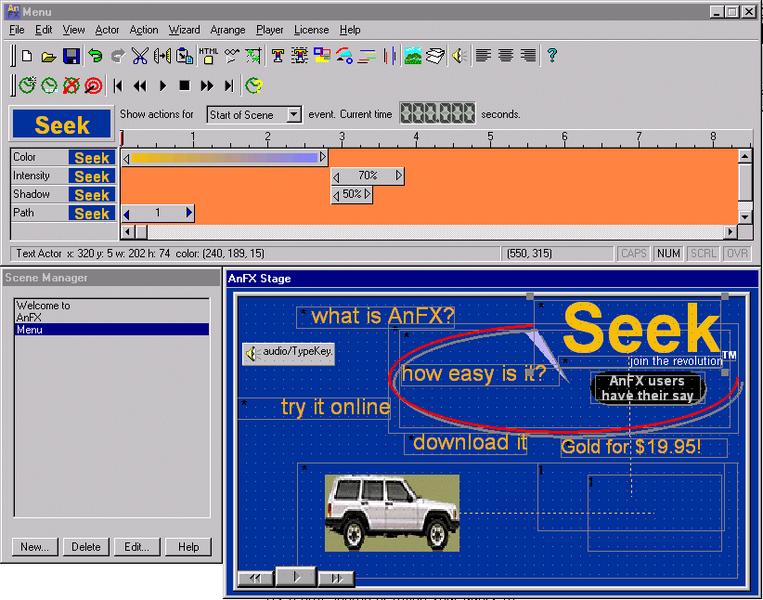Center align text
This screenshot has height=600, width=763.
point(506,55)
